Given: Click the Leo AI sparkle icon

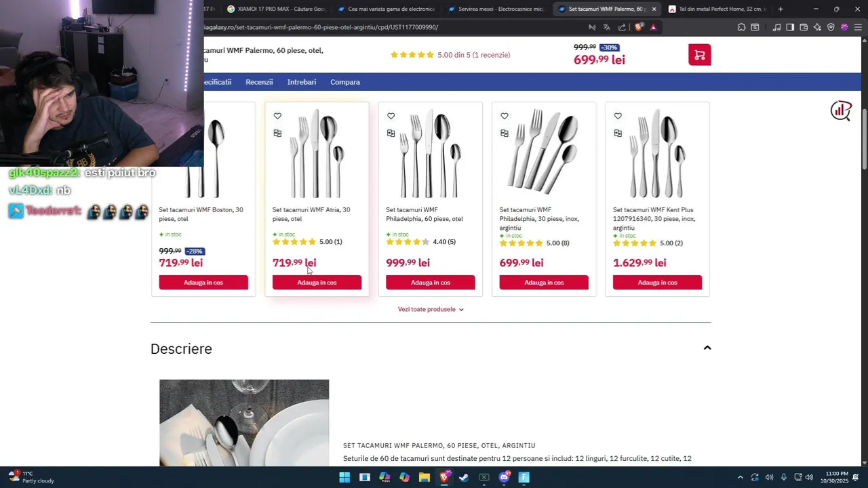Looking at the screenshot, I should point(817,27).
